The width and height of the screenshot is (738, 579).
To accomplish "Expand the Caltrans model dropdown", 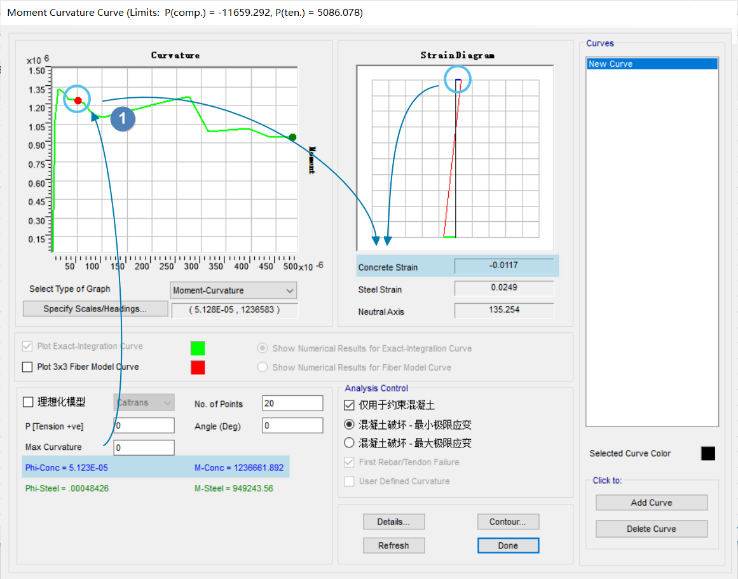I will [144, 403].
